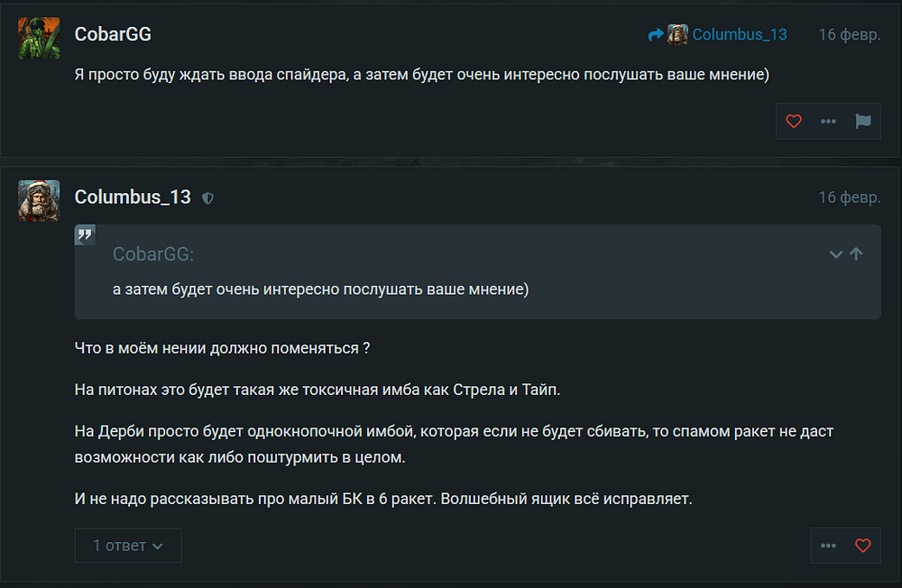Jump to quoted post with up arrow
902x588 pixels.
[856, 254]
